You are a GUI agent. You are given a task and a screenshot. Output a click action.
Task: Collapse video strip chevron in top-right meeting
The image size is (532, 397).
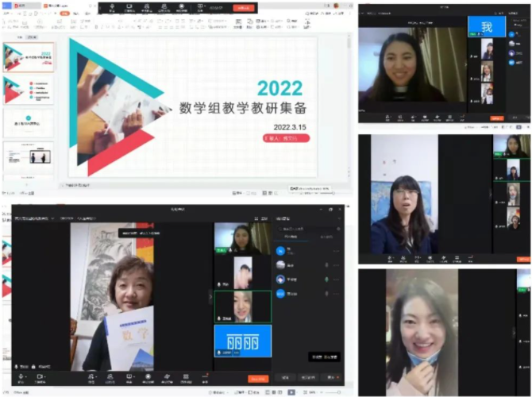[x=465, y=64]
